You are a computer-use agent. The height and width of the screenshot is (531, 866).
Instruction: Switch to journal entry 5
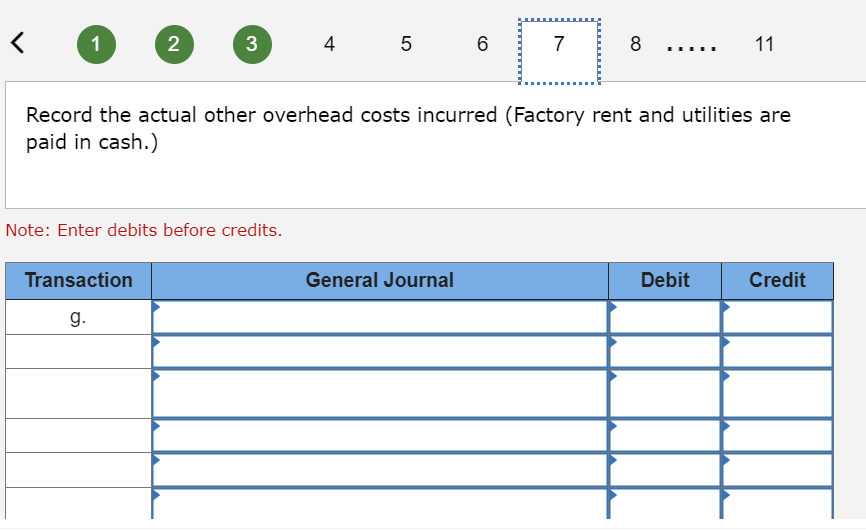406,44
